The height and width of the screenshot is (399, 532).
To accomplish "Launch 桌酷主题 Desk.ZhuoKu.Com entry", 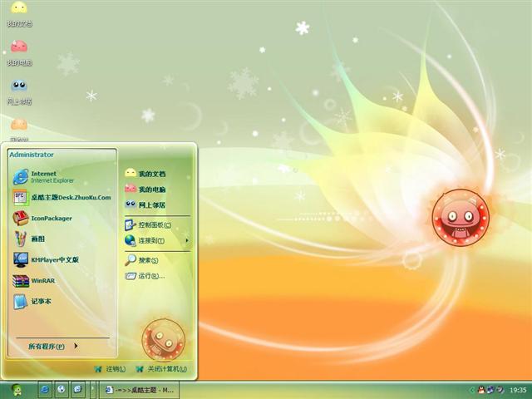I will 63,198.
